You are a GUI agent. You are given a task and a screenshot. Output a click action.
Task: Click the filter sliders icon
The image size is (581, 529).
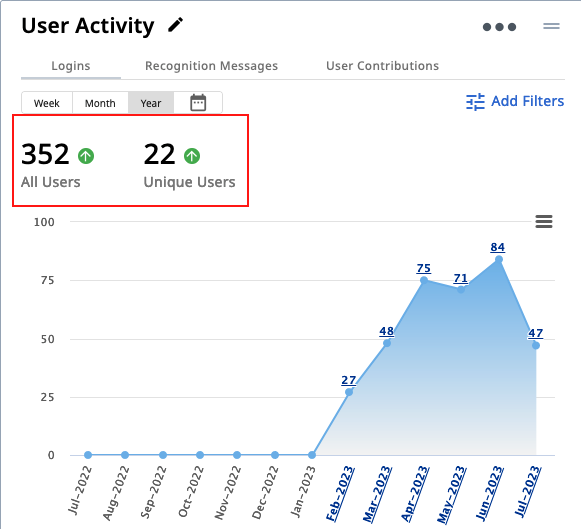point(475,102)
